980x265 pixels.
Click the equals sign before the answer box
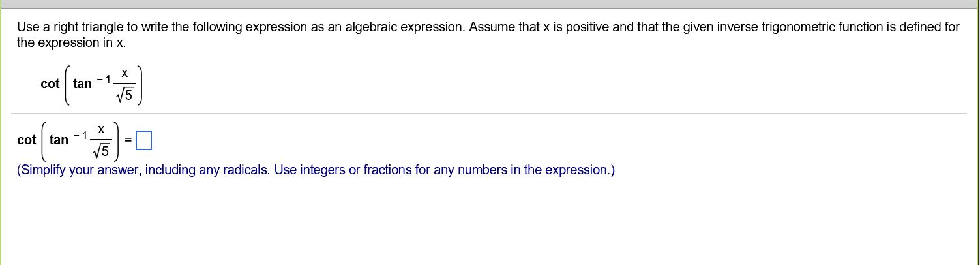click(x=128, y=140)
